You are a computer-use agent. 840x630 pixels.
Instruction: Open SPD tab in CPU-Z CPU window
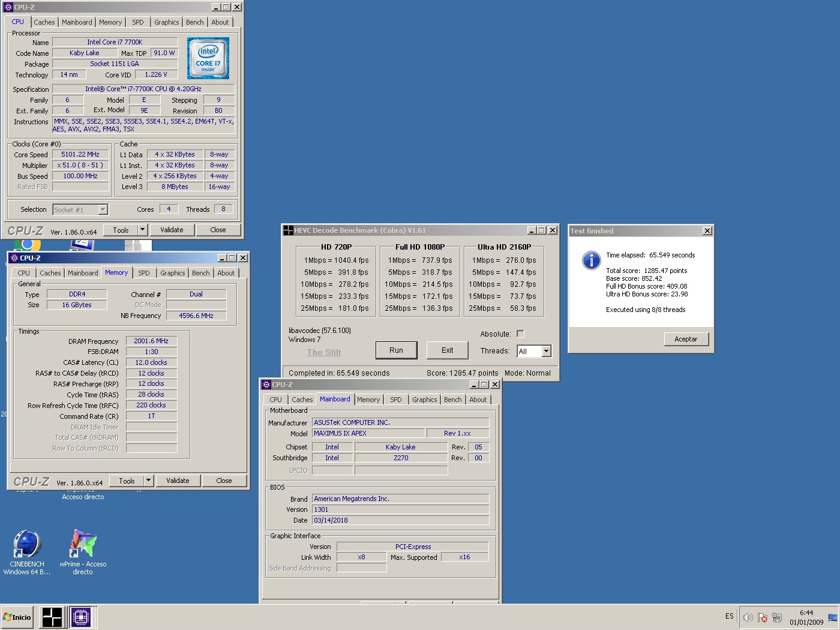[x=138, y=22]
